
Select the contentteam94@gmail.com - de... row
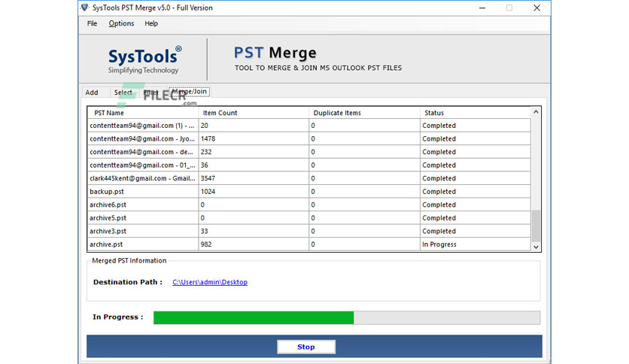pyautogui.click(x=309, y=152)
